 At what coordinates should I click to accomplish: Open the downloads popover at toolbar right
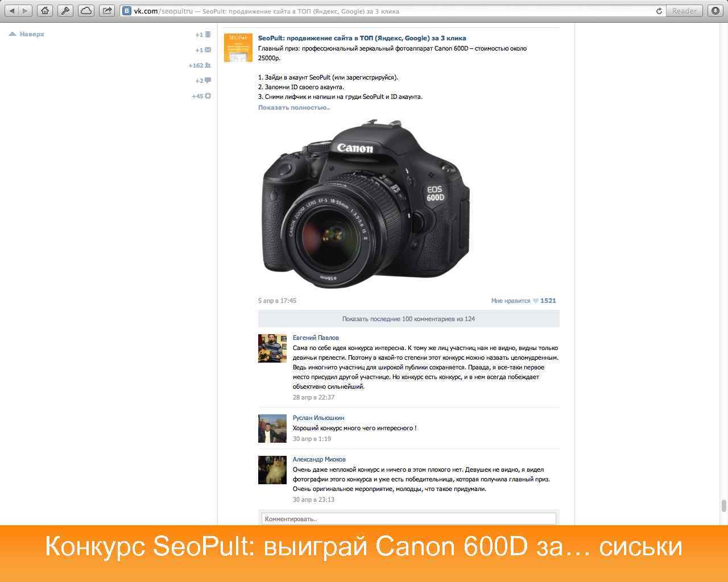714,10
